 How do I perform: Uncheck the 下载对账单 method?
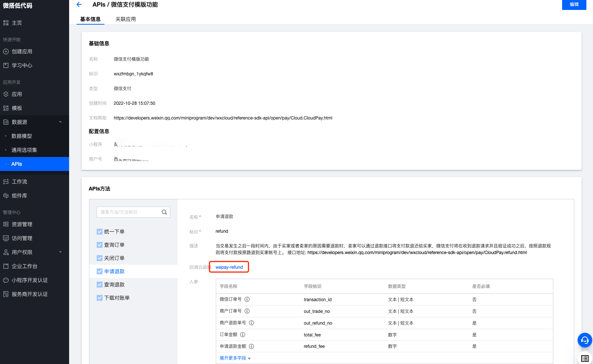coord(99,297)
